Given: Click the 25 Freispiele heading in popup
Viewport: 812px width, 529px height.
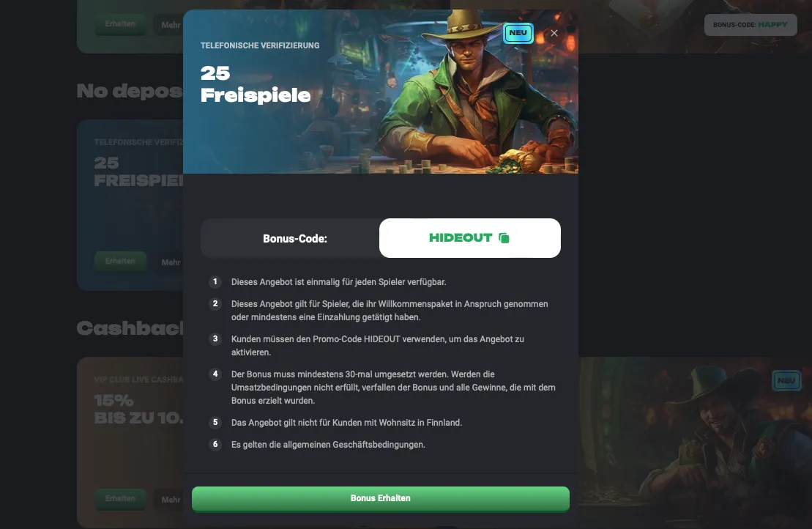Looking at the screenshot, I should (x=256, y=84).
